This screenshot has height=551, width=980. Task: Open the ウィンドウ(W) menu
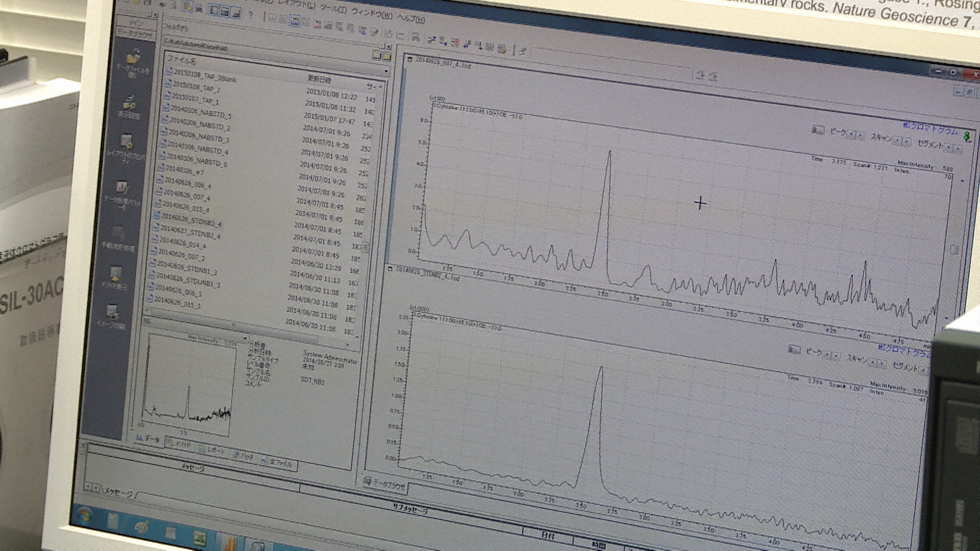(x=372, y=13)
